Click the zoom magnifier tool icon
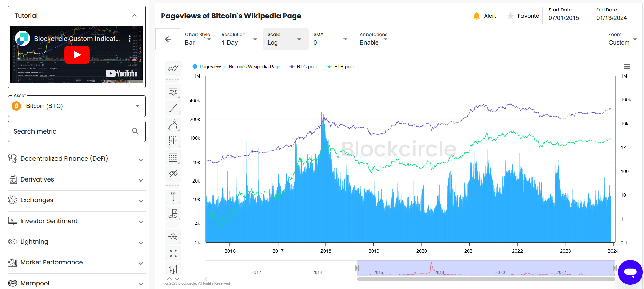Image resolution: width=644 pixels, height=289 pixels. [173, 237]
